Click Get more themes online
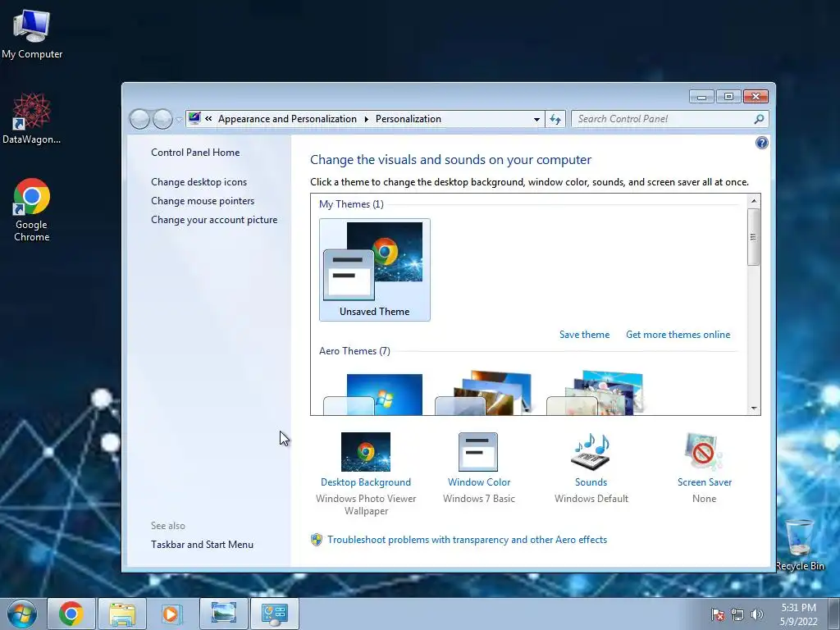840x630 pixels. click(x=678, y=335)
